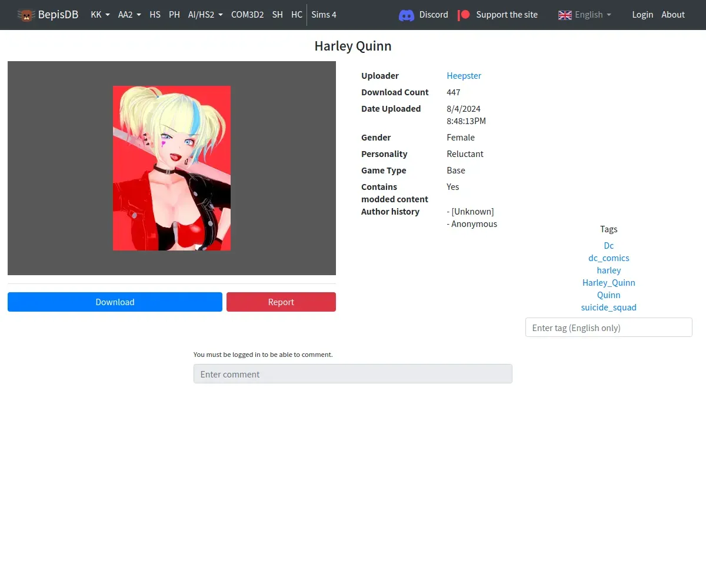Click the Game Type value Base

456,171
